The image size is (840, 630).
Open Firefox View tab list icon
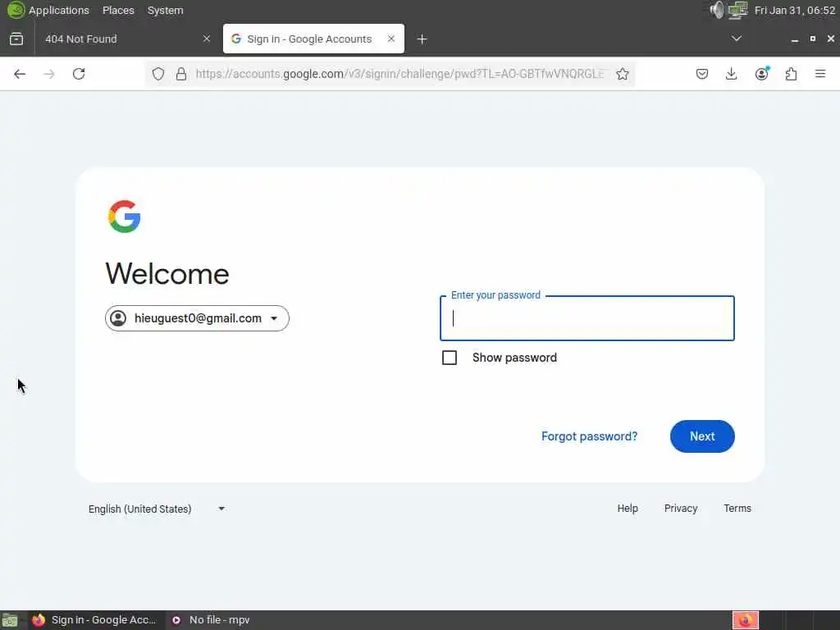pos(16,39)
